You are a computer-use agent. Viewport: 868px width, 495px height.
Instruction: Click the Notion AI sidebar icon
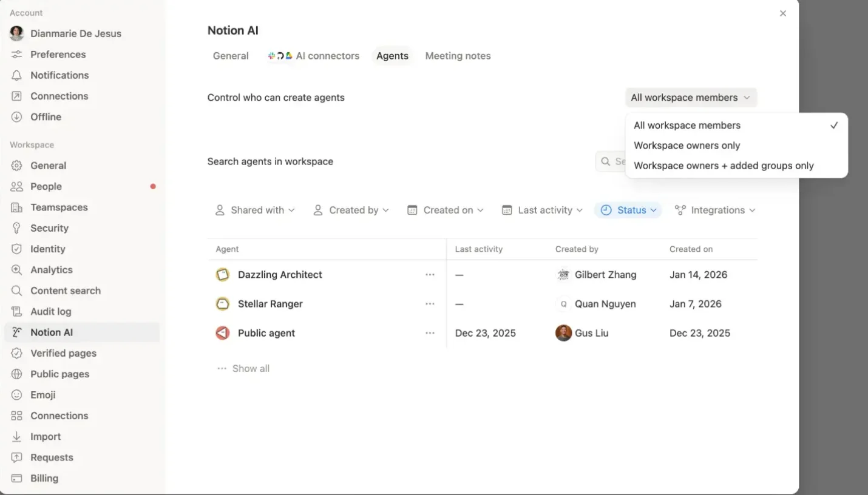[17, 332]
